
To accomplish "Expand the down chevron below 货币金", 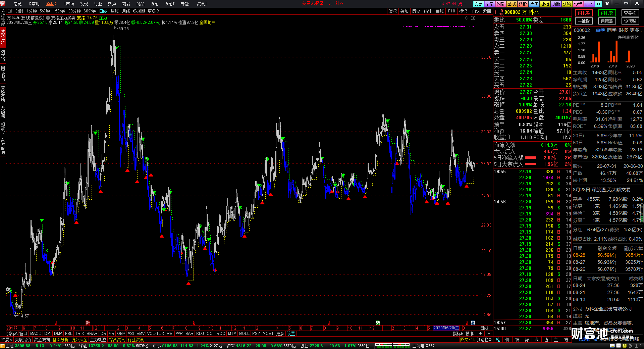I will tap(608, 99).
